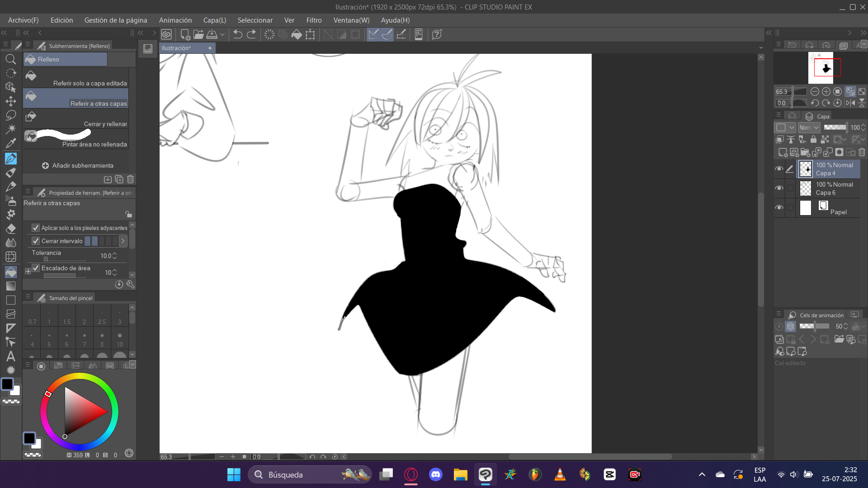This screenshot has height=488, width=868.
Task: Click the Undo arrow in toolbar
Action: coord(238,34)
